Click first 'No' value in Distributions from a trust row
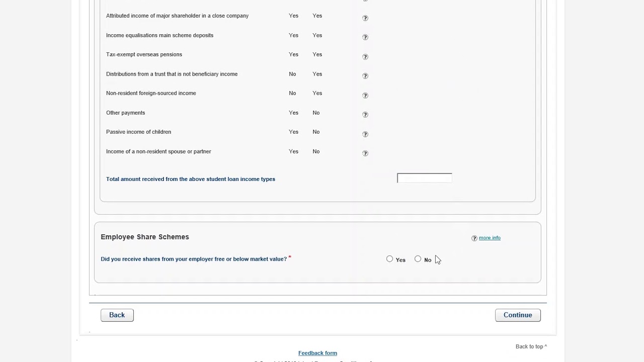 click(292, 74)
